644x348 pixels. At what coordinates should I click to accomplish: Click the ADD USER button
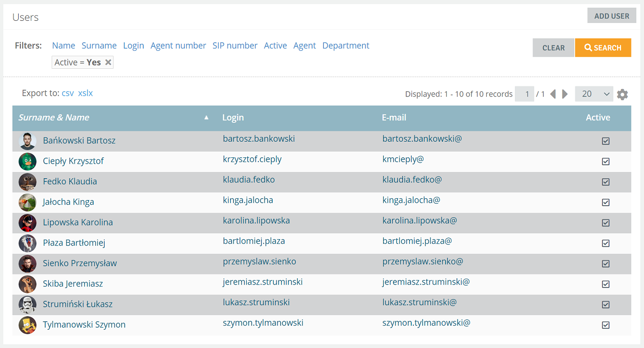(612, 16)
